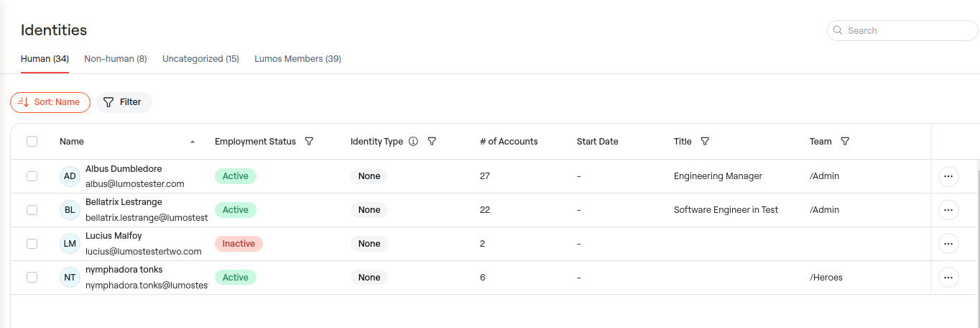Click the Software Engineer in Test cell

(726, 210)
